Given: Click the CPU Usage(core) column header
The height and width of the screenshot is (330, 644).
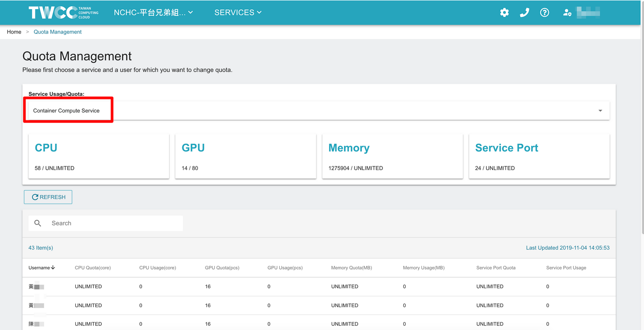Looking at the screenshot, I should tap(158, 268).
